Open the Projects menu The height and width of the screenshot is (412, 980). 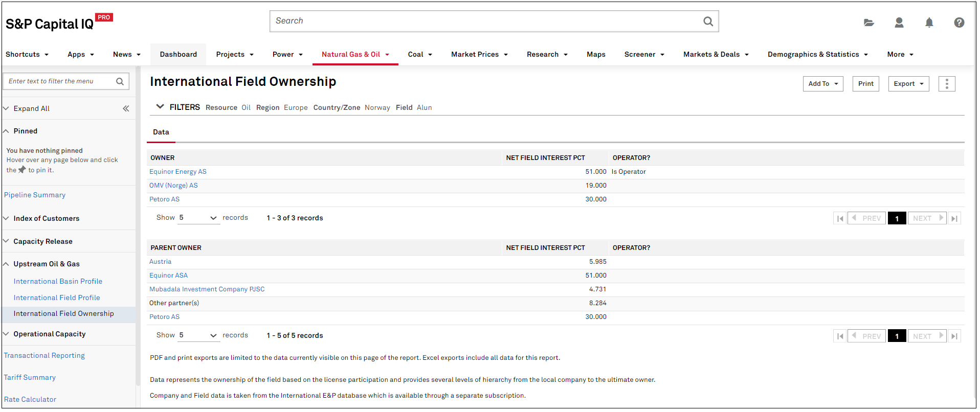pyautogui.click(x=235, y=55)
